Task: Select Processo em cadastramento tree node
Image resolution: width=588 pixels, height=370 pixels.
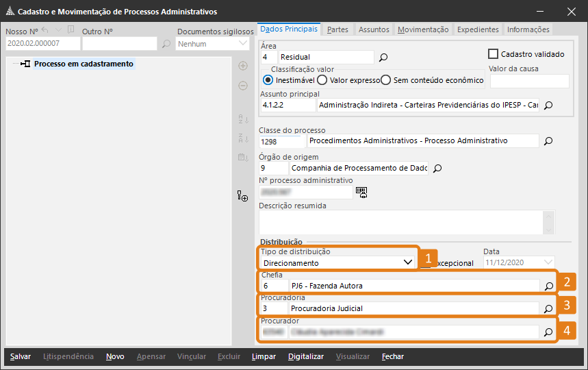Action: pos(84,64)
